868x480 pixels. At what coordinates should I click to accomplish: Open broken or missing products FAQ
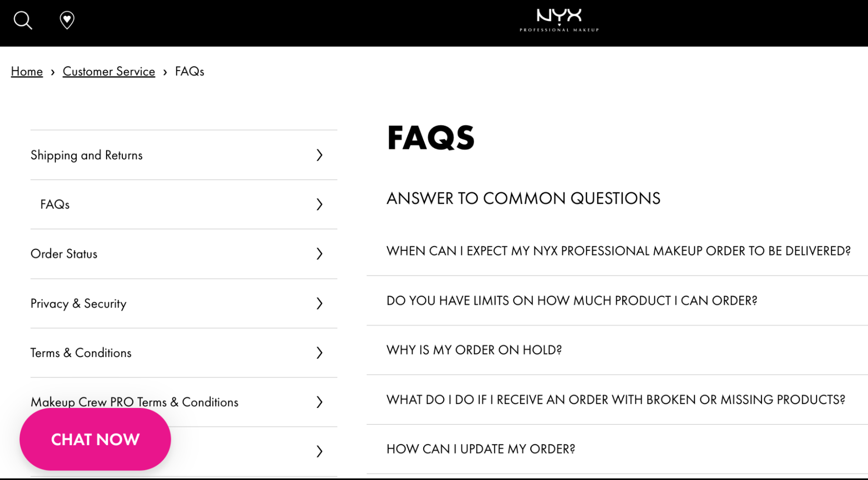pos(617,399)
